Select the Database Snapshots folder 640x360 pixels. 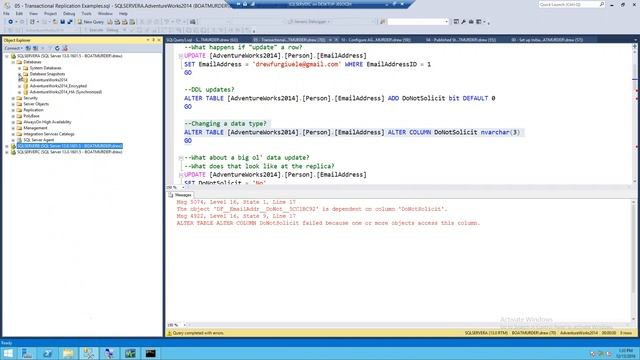(47, 74)
